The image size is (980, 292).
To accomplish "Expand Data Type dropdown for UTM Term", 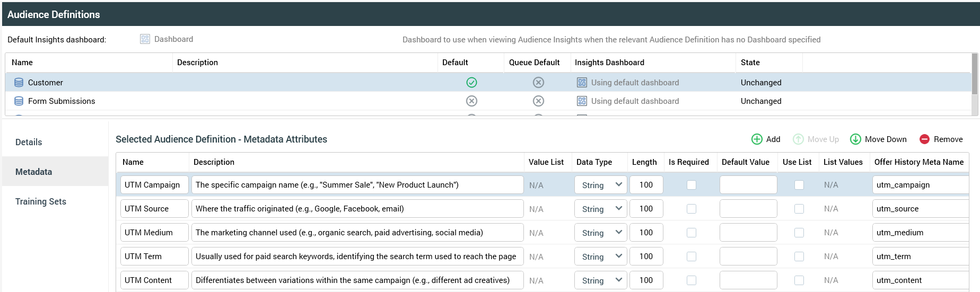I will point(601,256).
